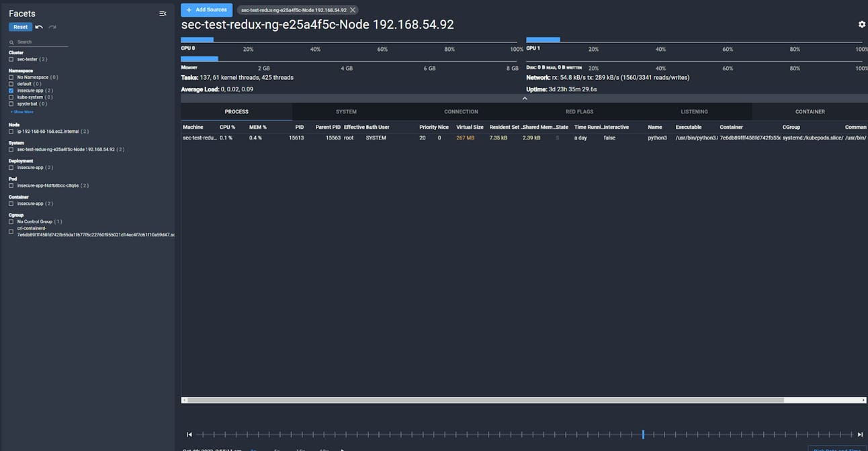This screenshot has height=451, width=868.
Task: Jump to the start of the timeline
Action: coord(189,434)
